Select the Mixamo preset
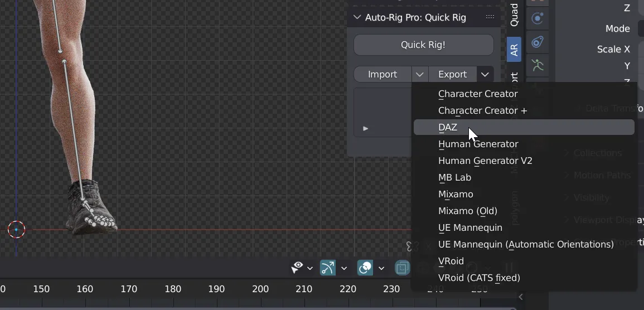 coord(524,194)
